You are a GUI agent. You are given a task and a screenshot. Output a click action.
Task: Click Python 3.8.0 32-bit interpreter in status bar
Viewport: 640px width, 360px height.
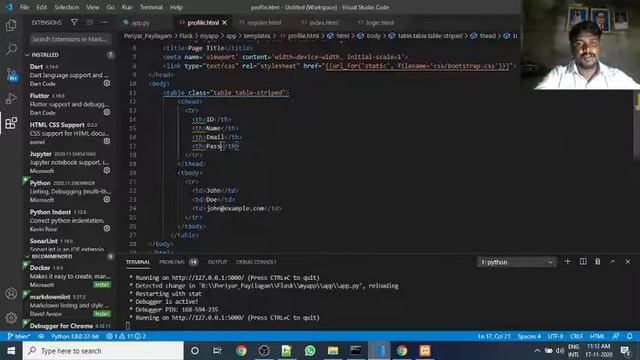(x=75, y=336)
